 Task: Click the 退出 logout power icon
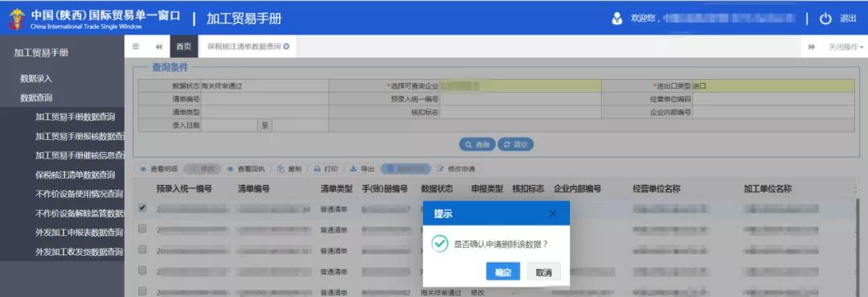[825, 19]
